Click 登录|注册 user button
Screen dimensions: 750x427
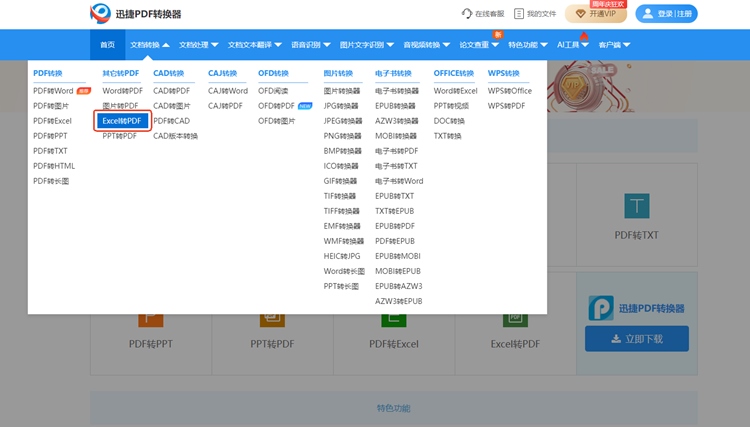[x=666, y=13]
